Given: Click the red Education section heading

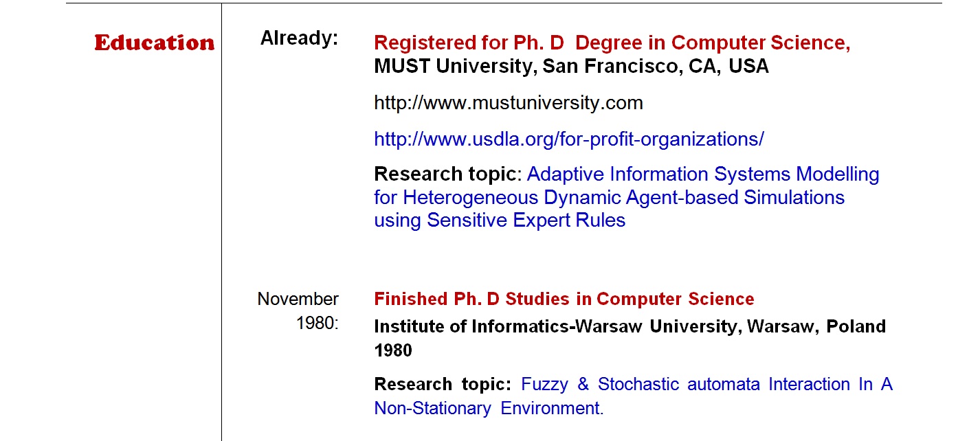Looking at the screenshot, I should (x=154, y=43).
